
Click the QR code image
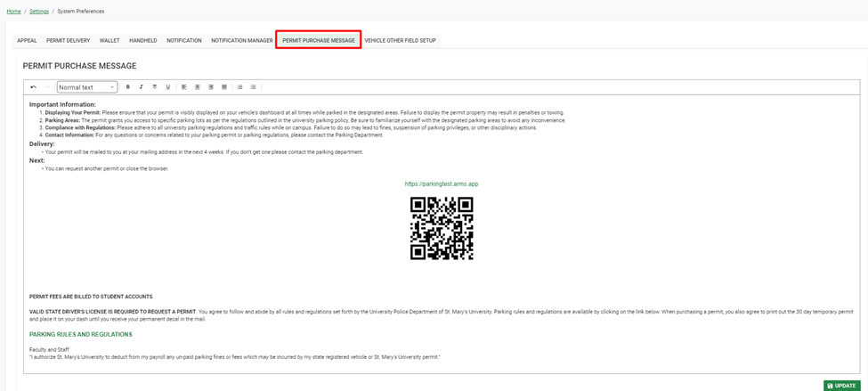tap(442, 228)
